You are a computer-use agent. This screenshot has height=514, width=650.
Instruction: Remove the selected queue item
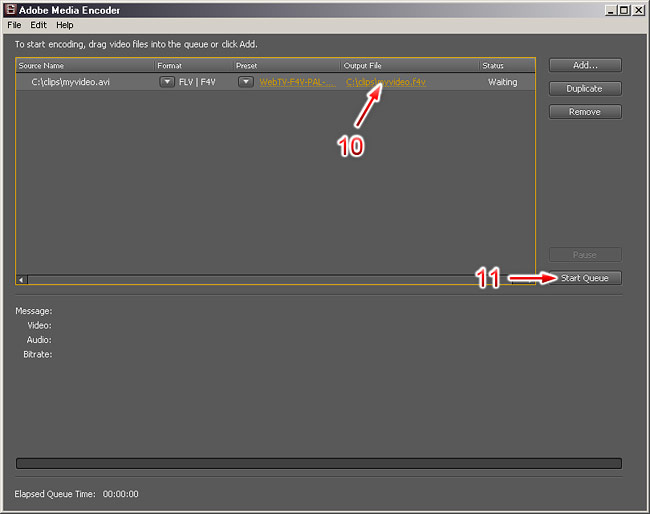pyautogui.click(x=585, y=112)
